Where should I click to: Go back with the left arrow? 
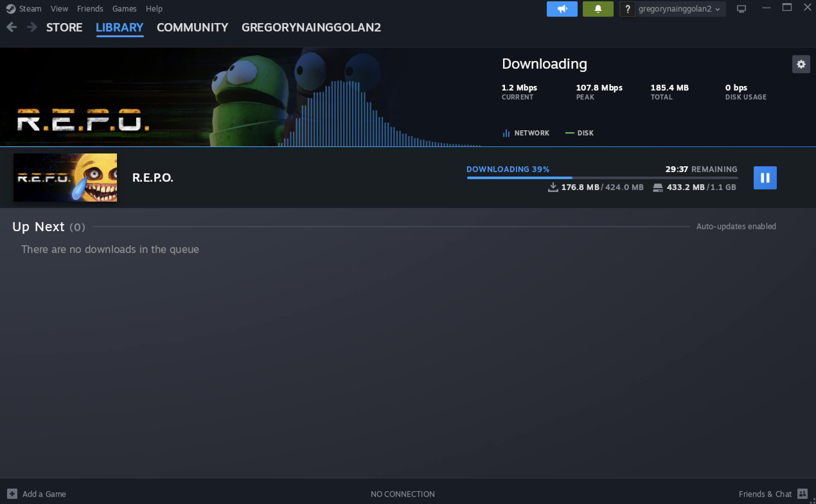click(12, 27)
